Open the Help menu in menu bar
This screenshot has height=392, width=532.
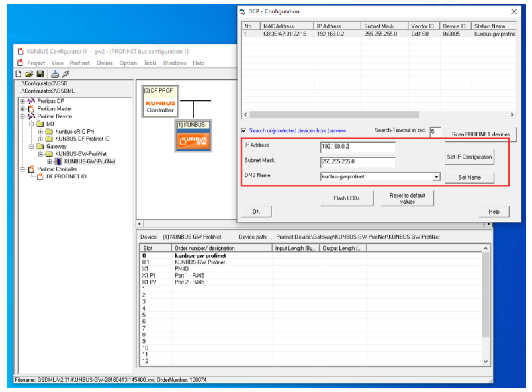tap(199, 63)
